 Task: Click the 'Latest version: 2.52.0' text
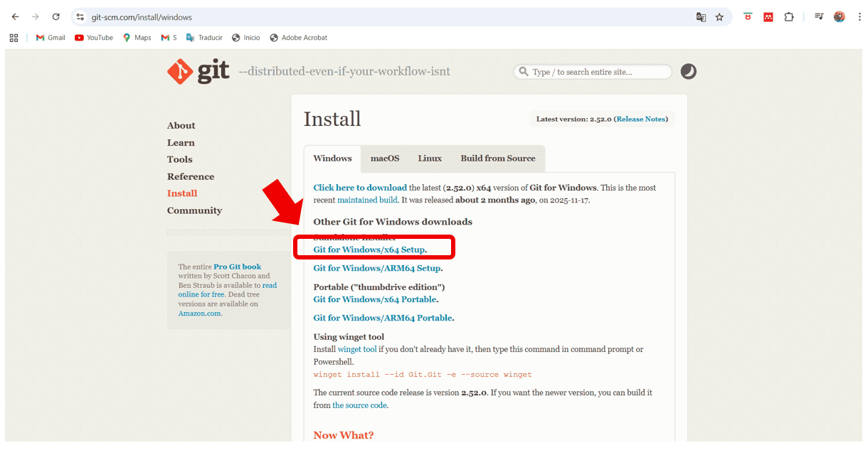[x=574, y=119]
